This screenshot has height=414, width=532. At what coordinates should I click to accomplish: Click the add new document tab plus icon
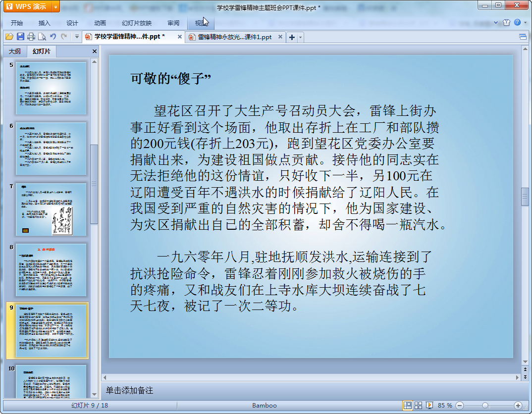[x=292, y=37]
